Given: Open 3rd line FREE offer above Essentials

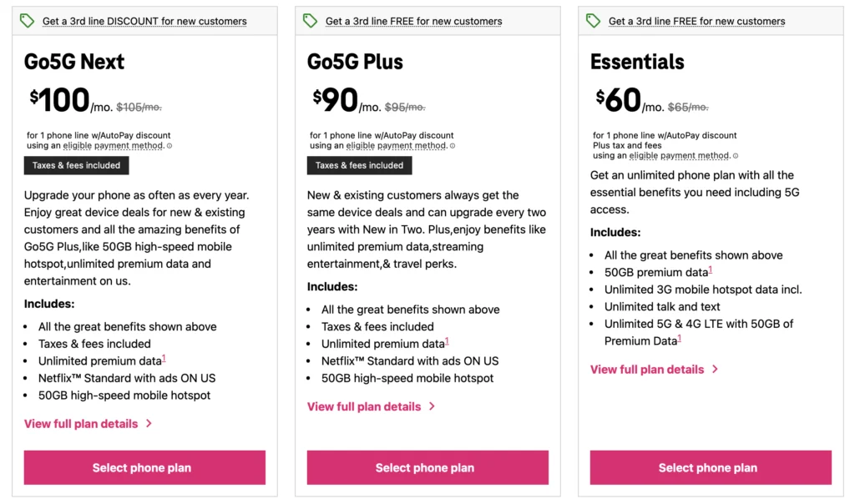Looking at the screenshot, I should 696,21.
